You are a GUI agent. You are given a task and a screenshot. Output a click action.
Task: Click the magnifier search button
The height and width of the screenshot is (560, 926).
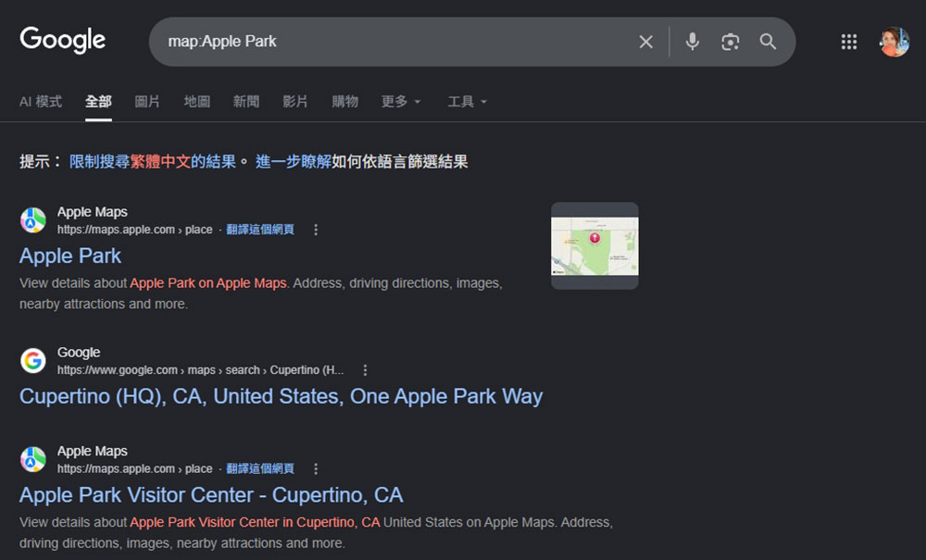[768, 42]
